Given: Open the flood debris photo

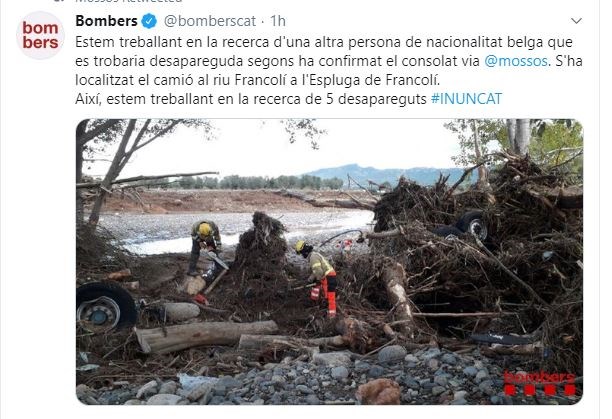Looking at the screenshot, I should 329,261.
